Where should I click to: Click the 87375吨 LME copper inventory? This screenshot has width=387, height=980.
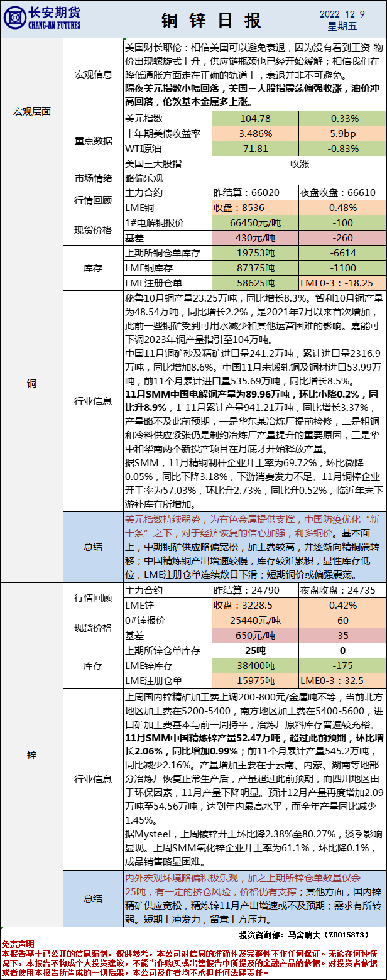pyautogui.click(x=255, y=268)
